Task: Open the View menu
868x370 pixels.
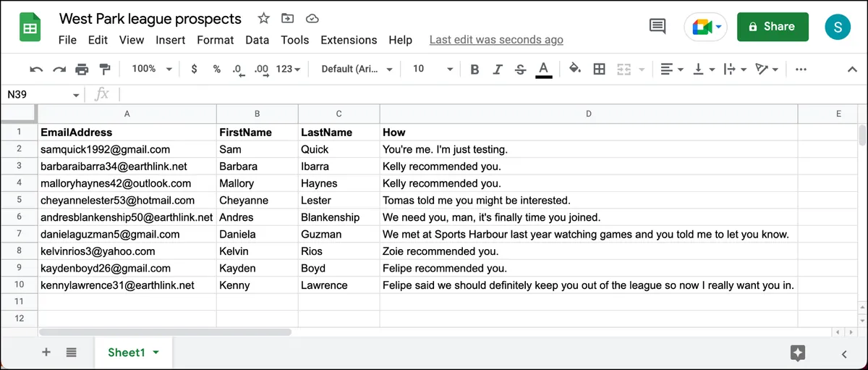Action: tap(132, 40)
